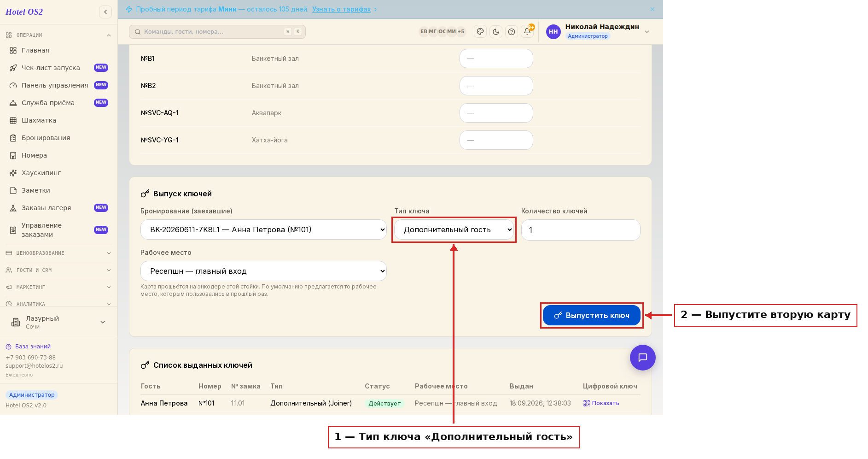Expand the Гости и CRM group
The width and height of the screenshot is (868, 459).
58,270
